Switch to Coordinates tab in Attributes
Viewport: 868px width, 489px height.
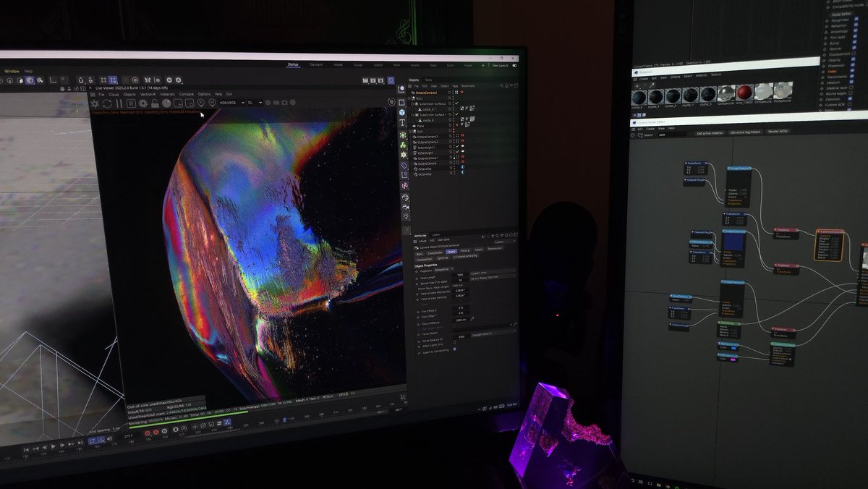(x=435, y=253)
